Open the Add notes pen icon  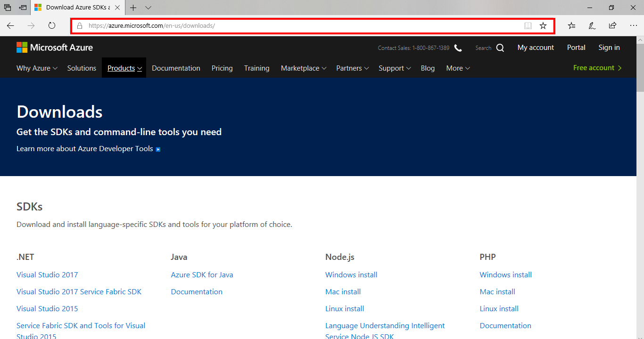click(x=592, y=26)
